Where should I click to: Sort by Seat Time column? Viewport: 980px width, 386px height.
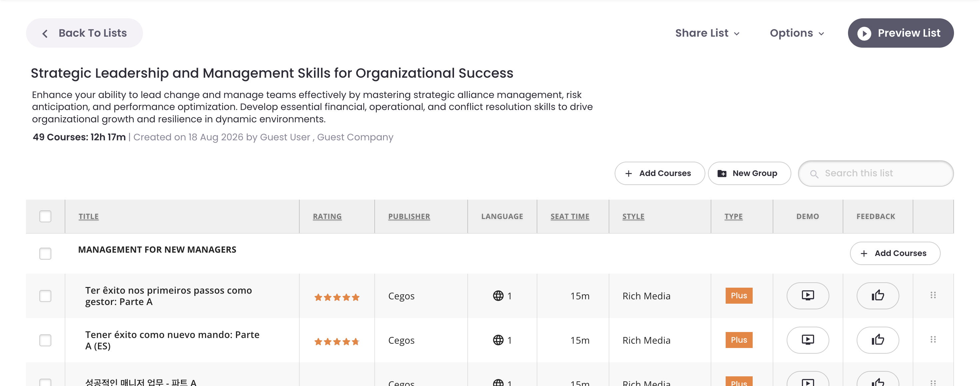point(570,216)
